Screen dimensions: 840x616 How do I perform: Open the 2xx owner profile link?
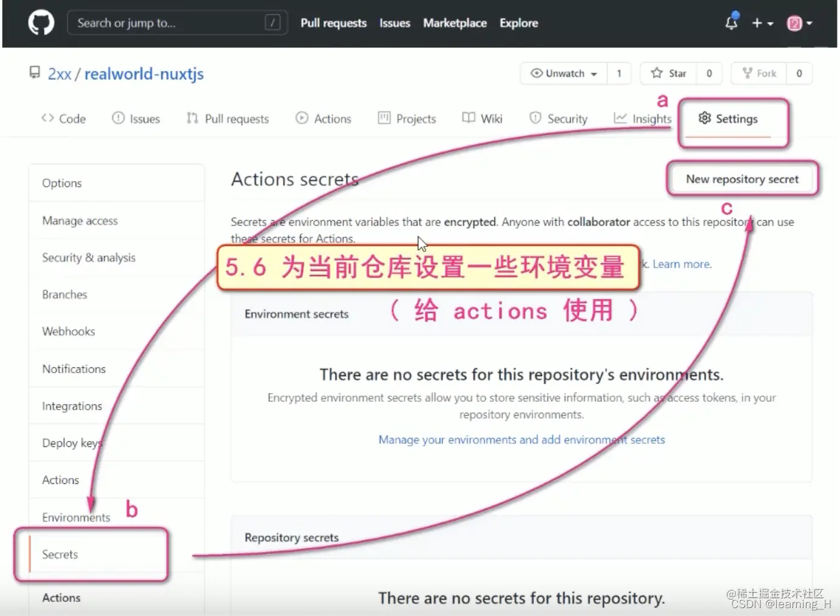[60, 74]
